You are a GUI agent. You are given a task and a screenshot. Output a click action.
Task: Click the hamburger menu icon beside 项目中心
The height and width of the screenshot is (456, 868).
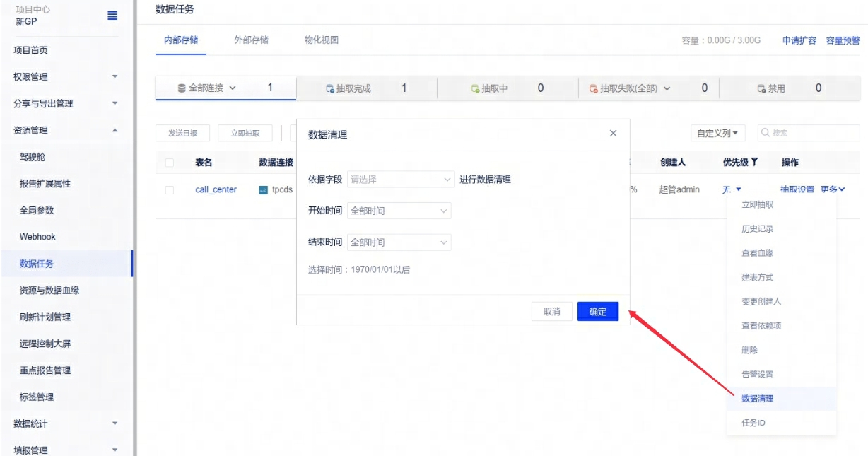point(112,16)
